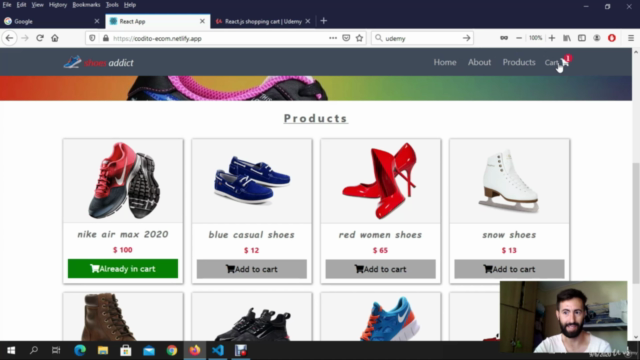
Task: Open a new browser tab
Action: tap(324, 21)
